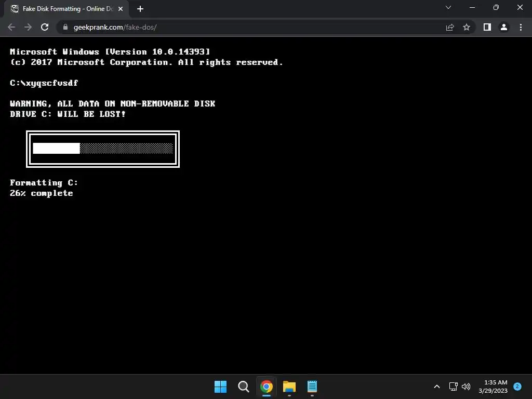
Task: Open the Windows Start menu
Action: tap(220, 387)
